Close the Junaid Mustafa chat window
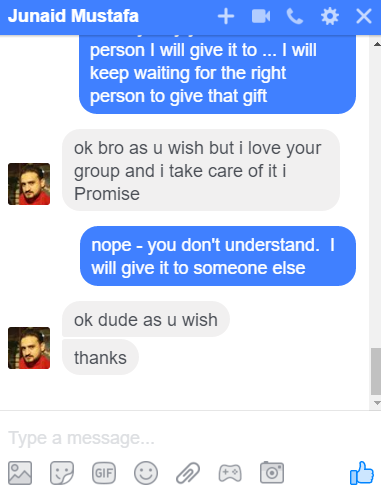 pyautogui.click(x=364, y=16)
